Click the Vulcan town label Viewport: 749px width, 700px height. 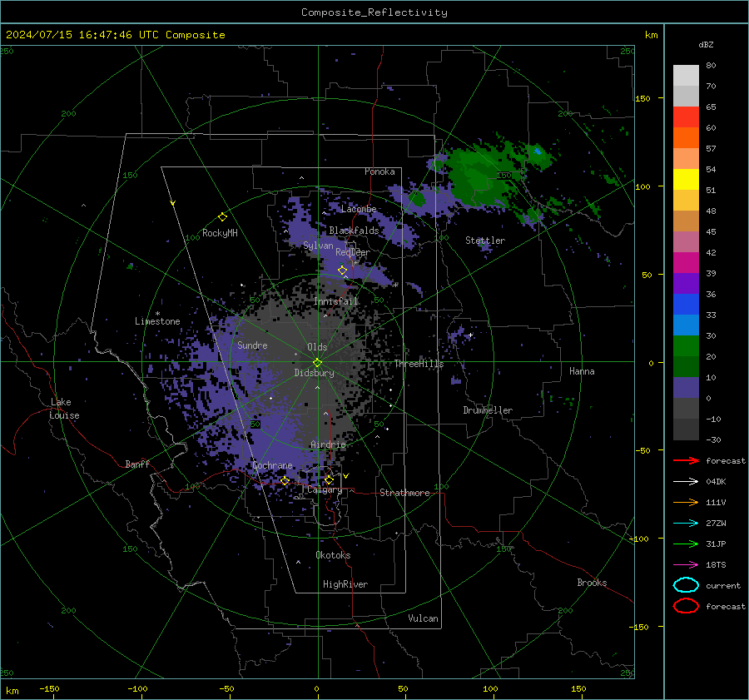(423, 618)
